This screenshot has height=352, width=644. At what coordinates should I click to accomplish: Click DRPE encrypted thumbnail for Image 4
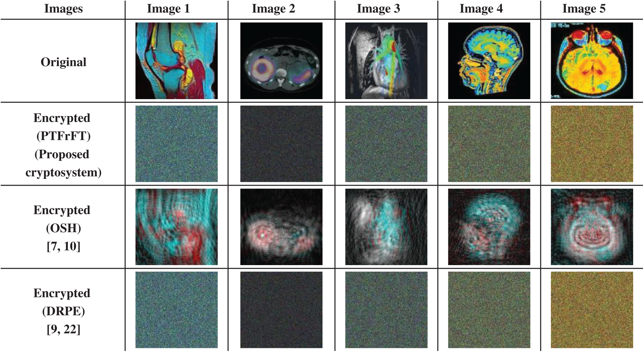point(489,310)
